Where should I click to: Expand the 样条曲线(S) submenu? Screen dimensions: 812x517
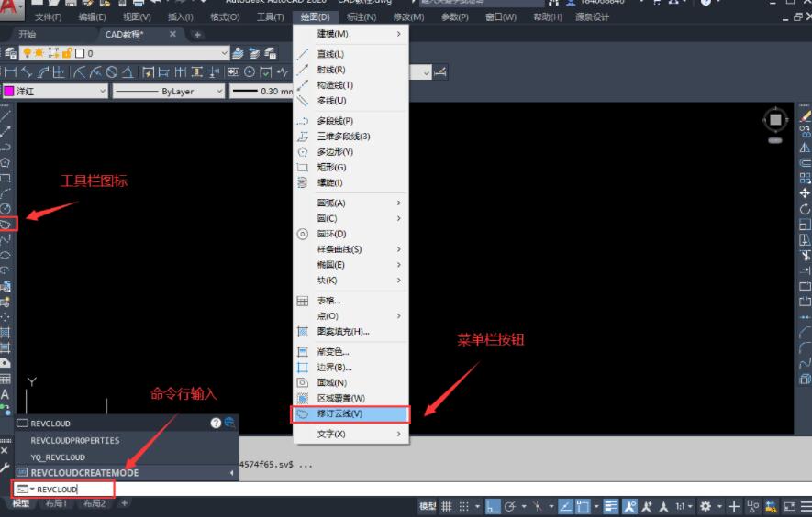coord(351,249)
